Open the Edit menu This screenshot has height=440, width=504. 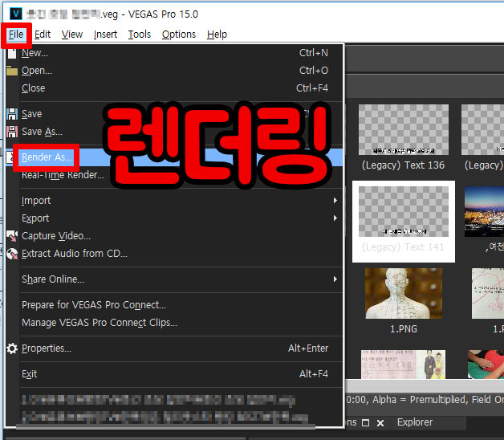point(43,34)
